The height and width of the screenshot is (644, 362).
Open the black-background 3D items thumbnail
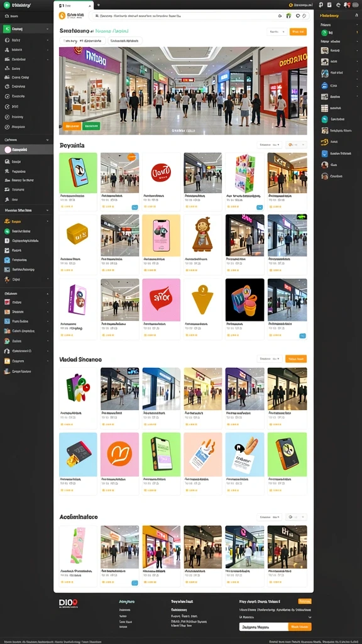pos(244,300)
